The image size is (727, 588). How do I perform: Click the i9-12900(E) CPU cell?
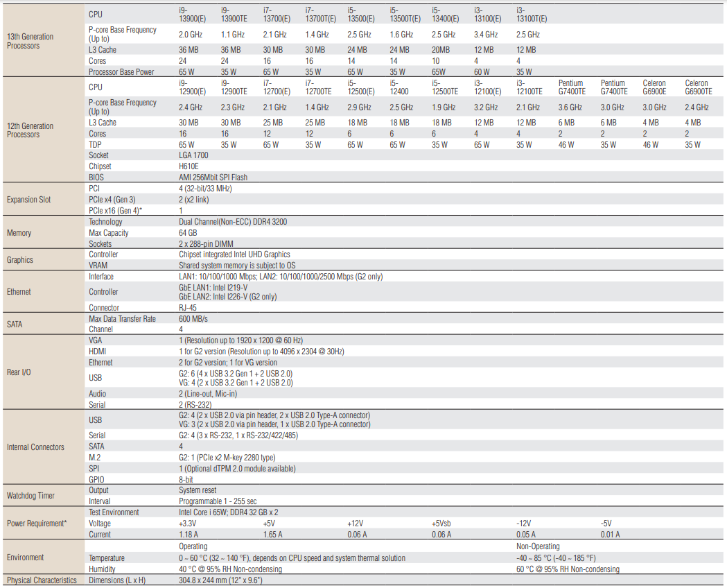[193, 87]
